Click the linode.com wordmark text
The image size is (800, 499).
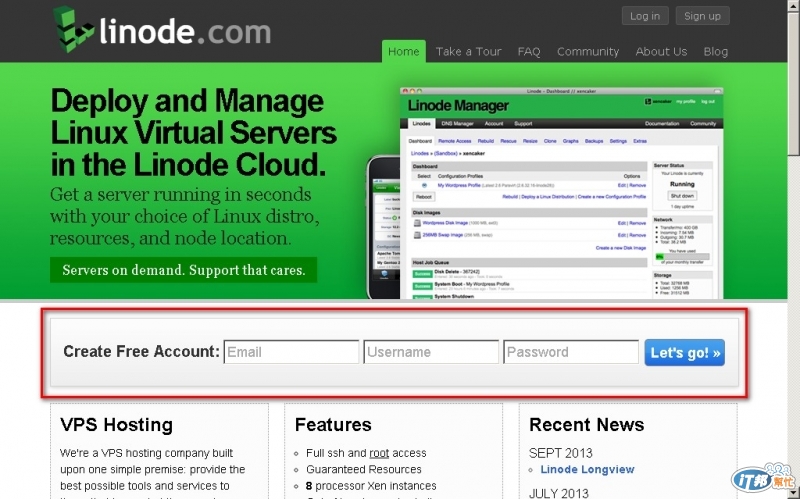(185, 32)
